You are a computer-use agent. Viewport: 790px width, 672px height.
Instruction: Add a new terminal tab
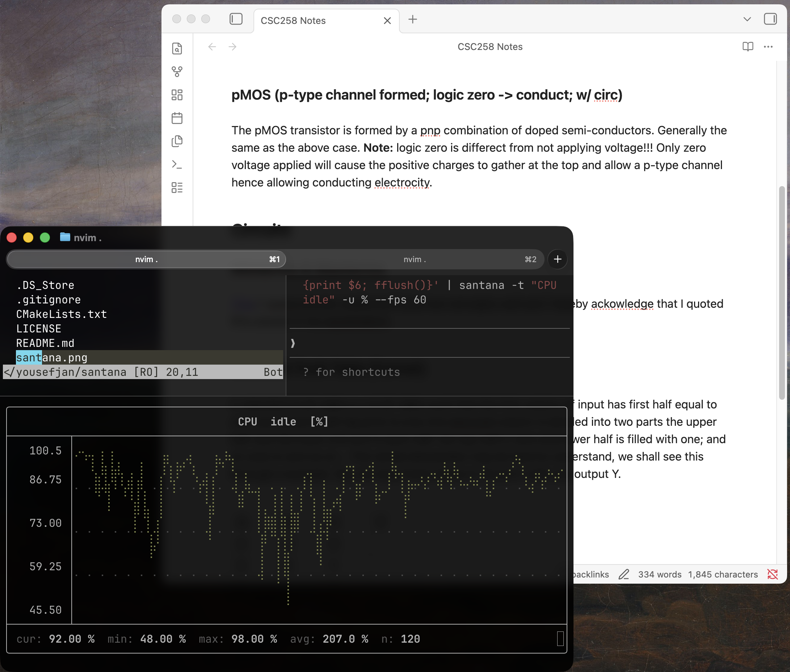coord(557,260)
